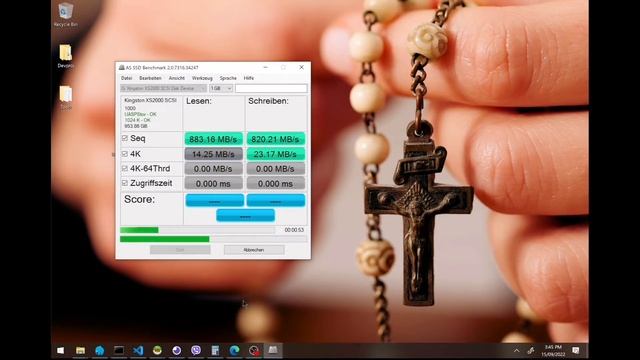The image size is (640, 360).
Task: Click the red-and-black round taskbar icon
Action: coord(254,350)
